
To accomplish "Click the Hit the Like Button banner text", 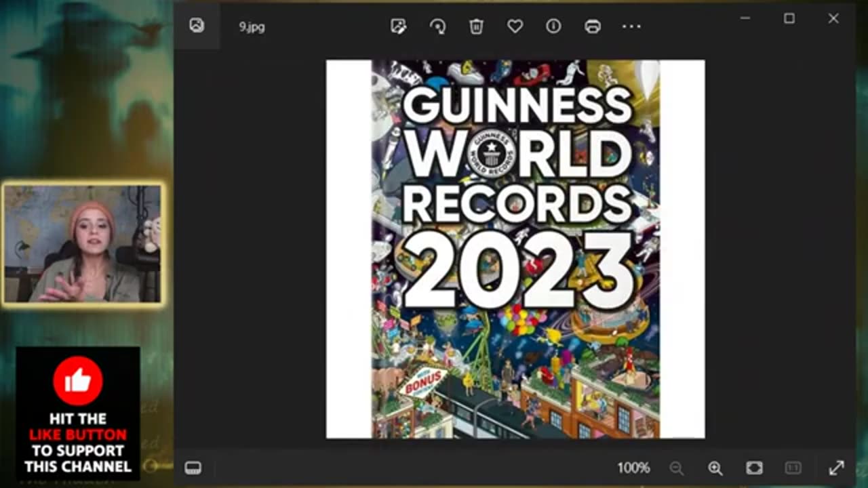I will tap(78, 443).
